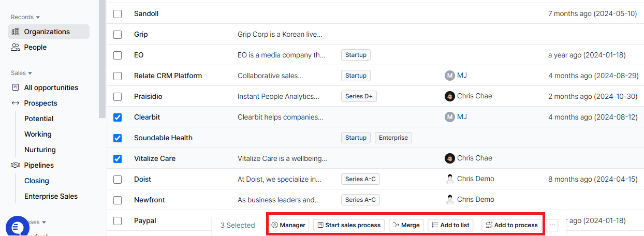Click the Series A-C tag on Doist
The height and width of the screenshot is (236, 644).
[x=360, y=179]
